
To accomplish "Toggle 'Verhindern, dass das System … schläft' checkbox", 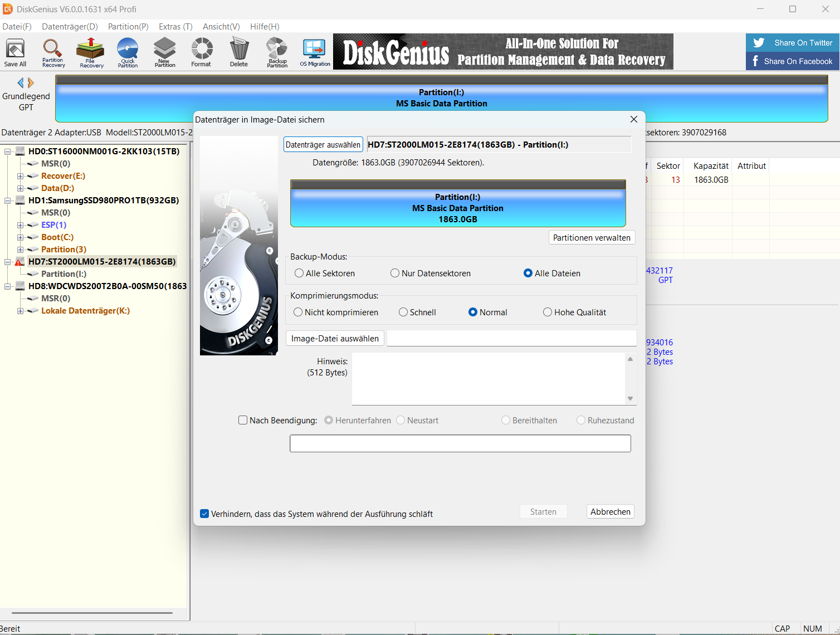I will click(x=204, y=514).
